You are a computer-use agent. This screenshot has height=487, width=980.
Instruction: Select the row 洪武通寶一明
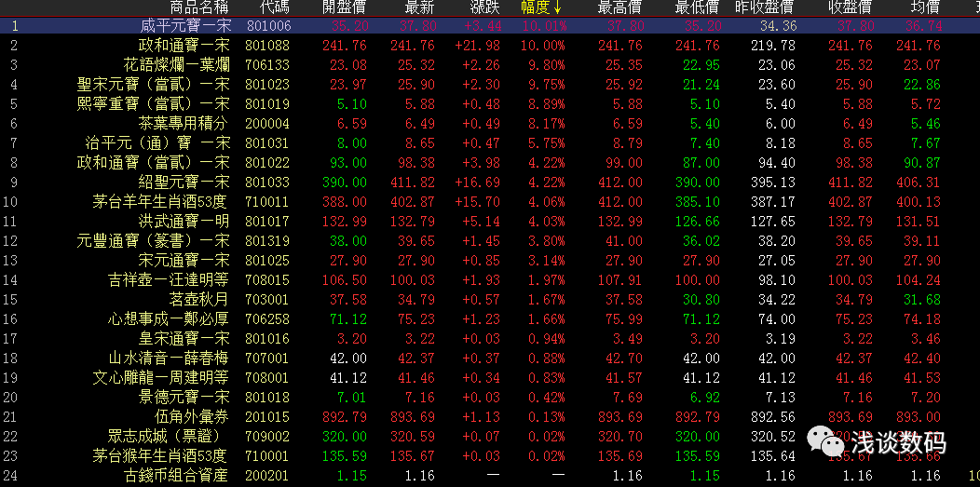click(x=490, y=221)
